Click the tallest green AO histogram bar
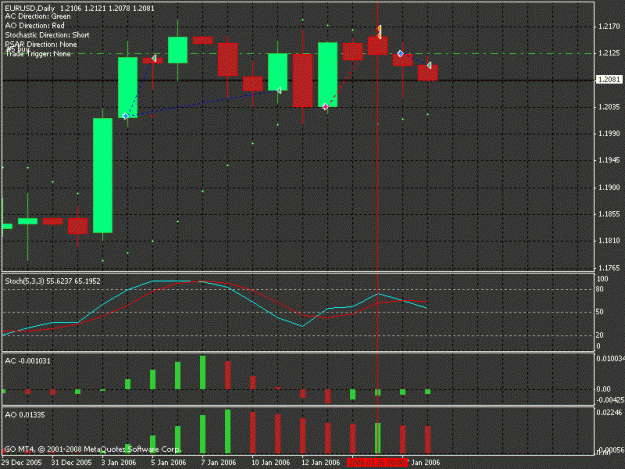This screenshot has width=625, height=469. click(228, 432)
